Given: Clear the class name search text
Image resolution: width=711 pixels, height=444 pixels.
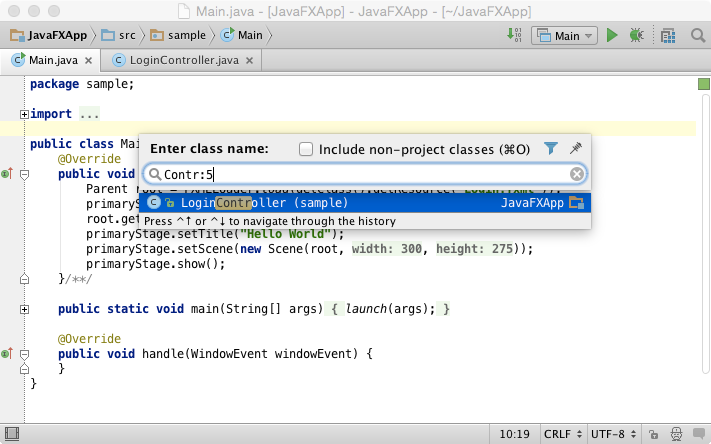Looking at the screenshot, I should [x=577, y=174].
